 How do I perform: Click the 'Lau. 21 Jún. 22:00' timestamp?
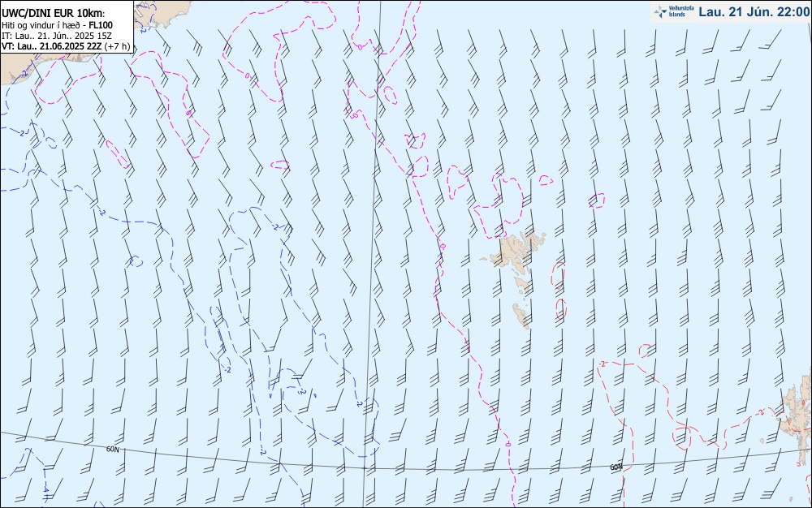click(x=754, y=12)
